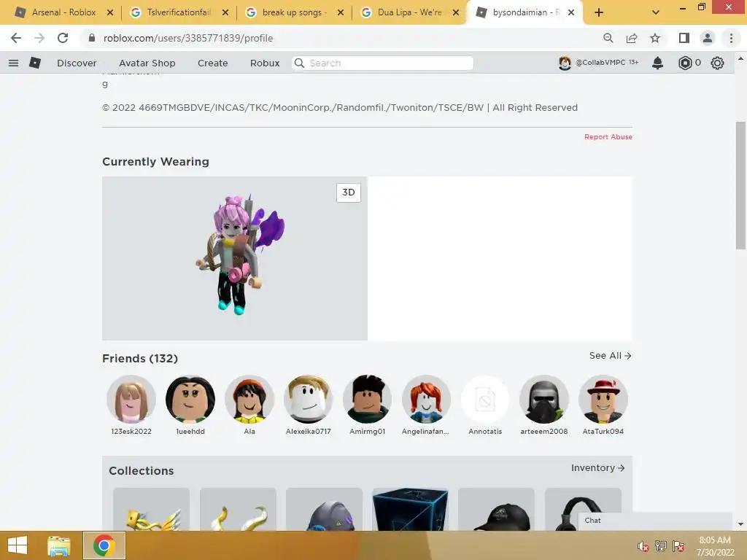
Task: Share this page via the share icon
Action: point(632,38)
